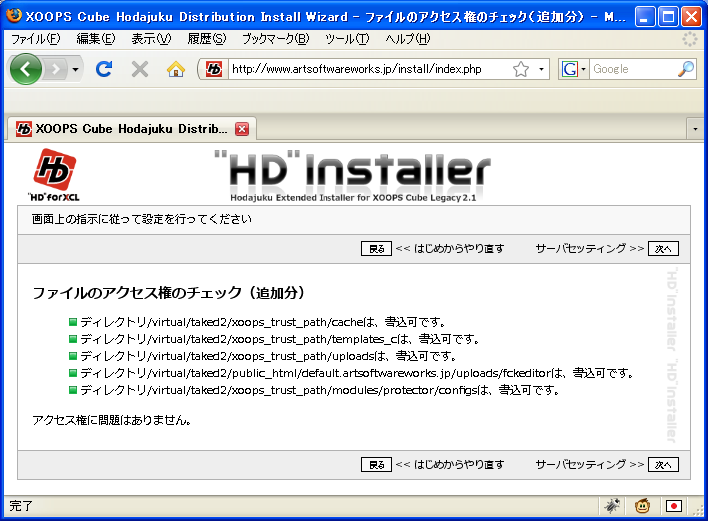Image resolution: width=708 pixels, height=521 pixels.
Task: Click the Google search input box
Action: [x=632, y=69]
